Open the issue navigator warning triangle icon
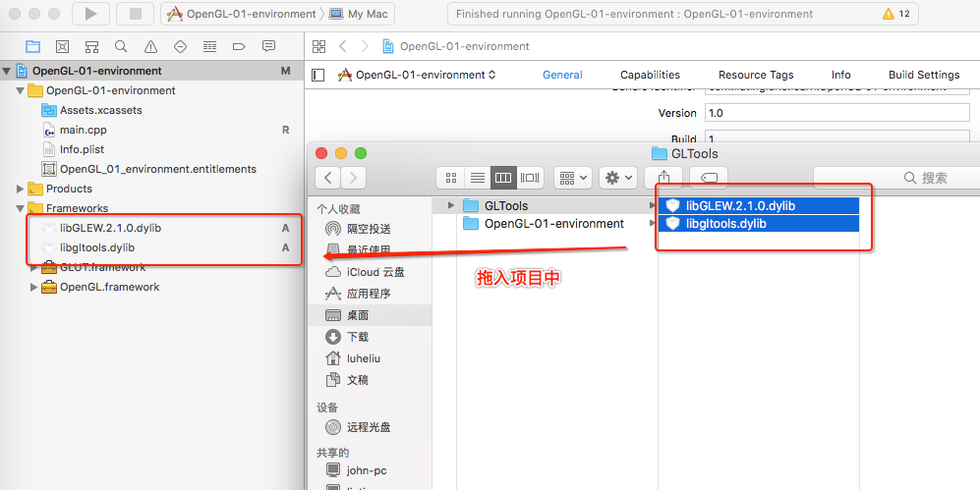Screen dimensions: 980x490 (x=150, y=46)
